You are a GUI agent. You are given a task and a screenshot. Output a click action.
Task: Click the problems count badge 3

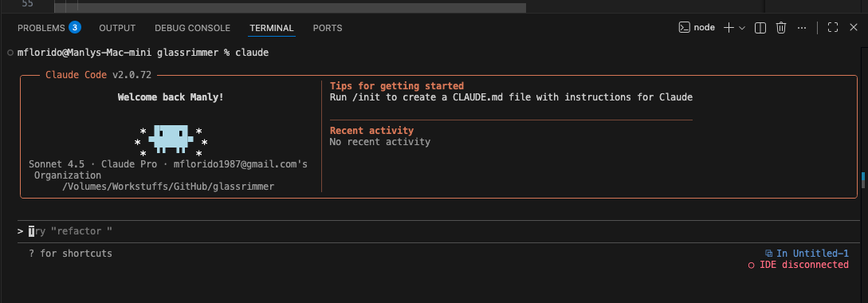[75, 27]
